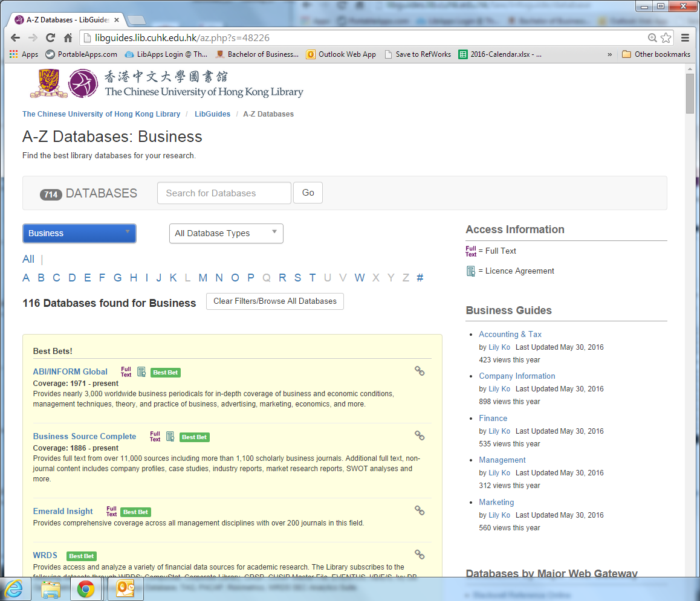This screenshot has height=601, width=700.
Task: Switch to Chrome in the taskbar
Action: point(86,589)
